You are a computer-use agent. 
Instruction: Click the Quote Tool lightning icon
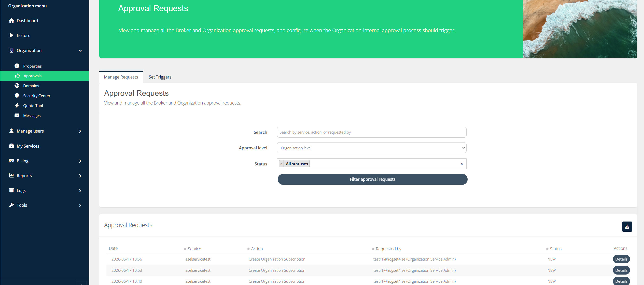pos(17,106)
